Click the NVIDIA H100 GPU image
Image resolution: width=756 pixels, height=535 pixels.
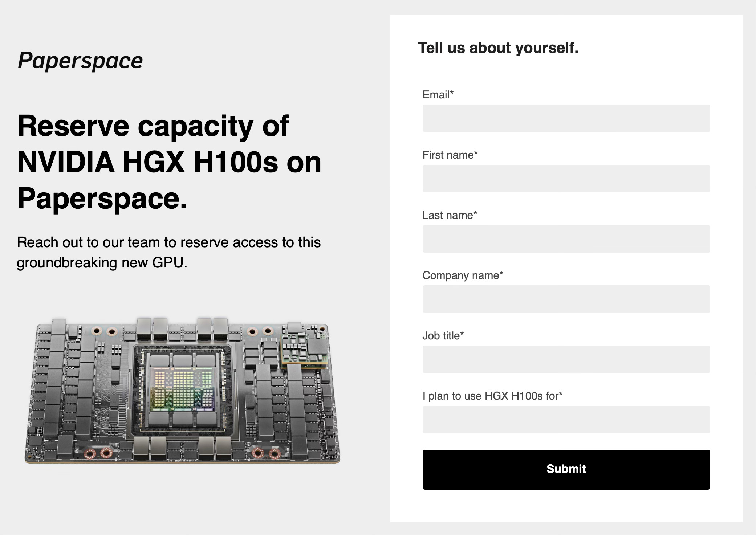coord(182,391)
